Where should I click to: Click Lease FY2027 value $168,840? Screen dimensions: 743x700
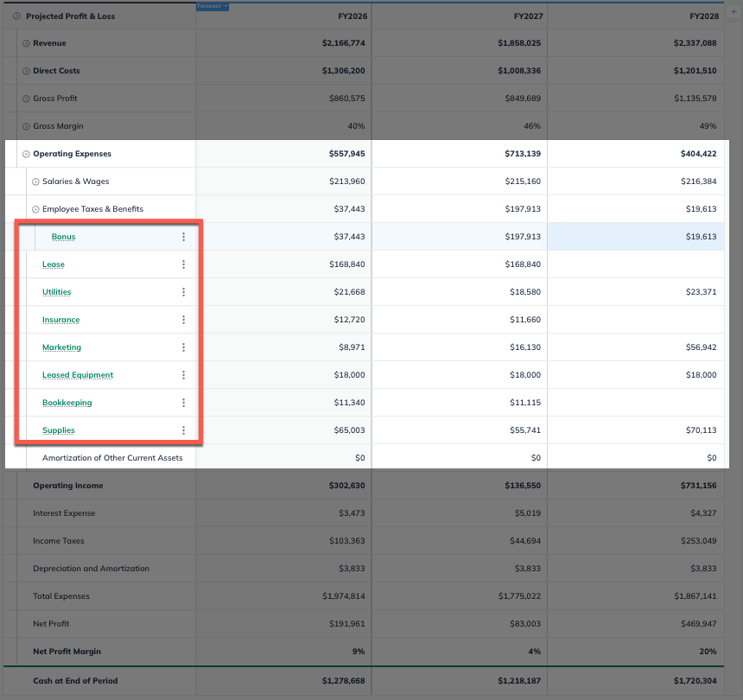point(523,264)
